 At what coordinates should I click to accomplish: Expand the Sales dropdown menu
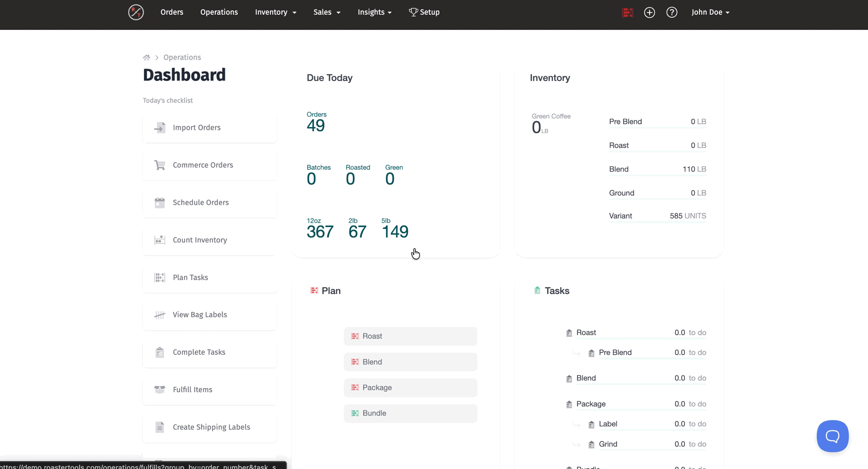327,12
